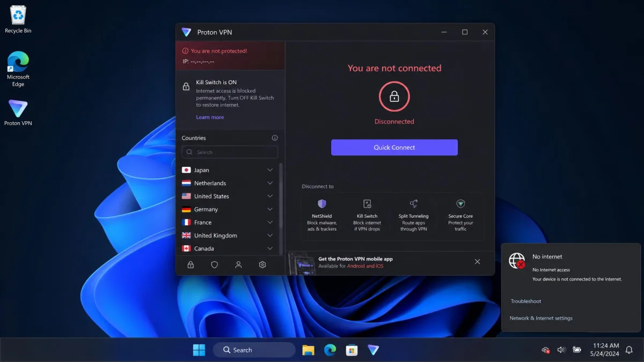Expand the France server list
644x362 pixels.
coord(270,222)
